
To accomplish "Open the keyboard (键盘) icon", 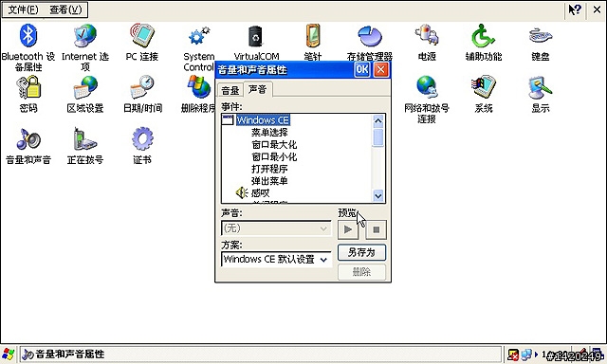I will (x=541, y=36).
